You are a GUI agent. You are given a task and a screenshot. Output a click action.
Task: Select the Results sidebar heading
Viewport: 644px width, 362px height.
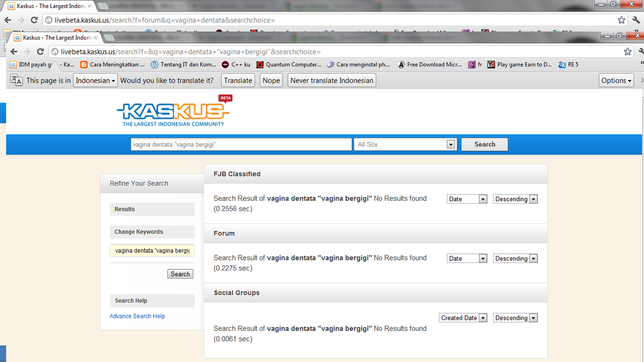(152, 209)
